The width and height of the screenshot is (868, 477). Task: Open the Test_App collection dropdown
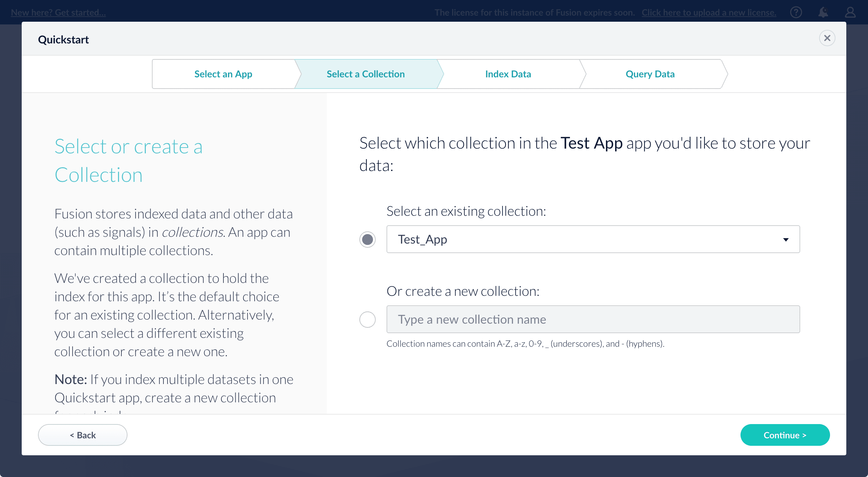[x=583, y=240]
